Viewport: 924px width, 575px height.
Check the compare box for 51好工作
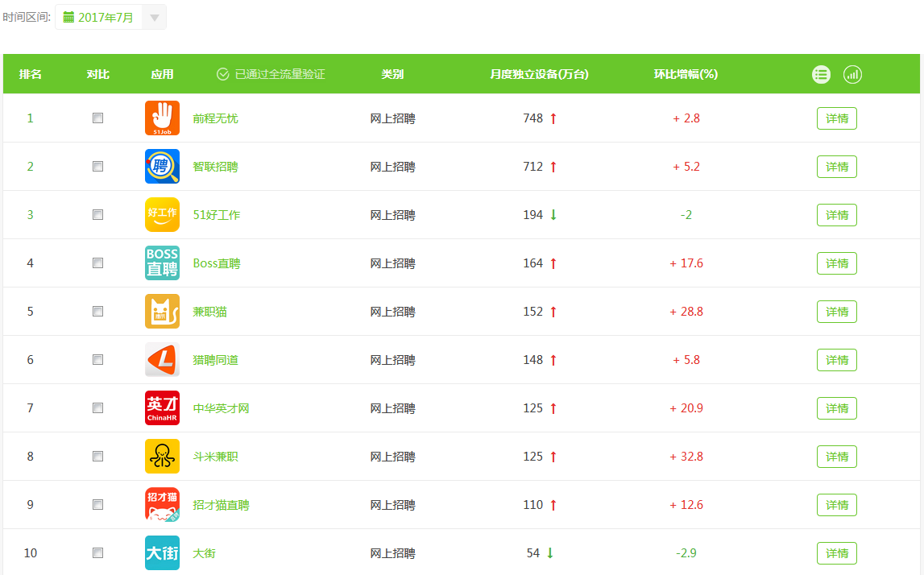pyautogui.click(x=97, y=214)
